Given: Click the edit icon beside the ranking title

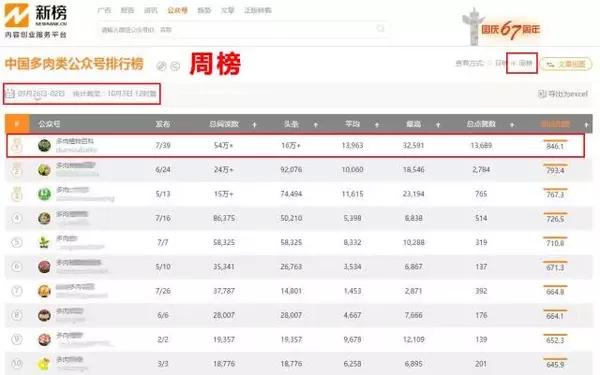Looking at the screenshot, I should pos(161,66).
